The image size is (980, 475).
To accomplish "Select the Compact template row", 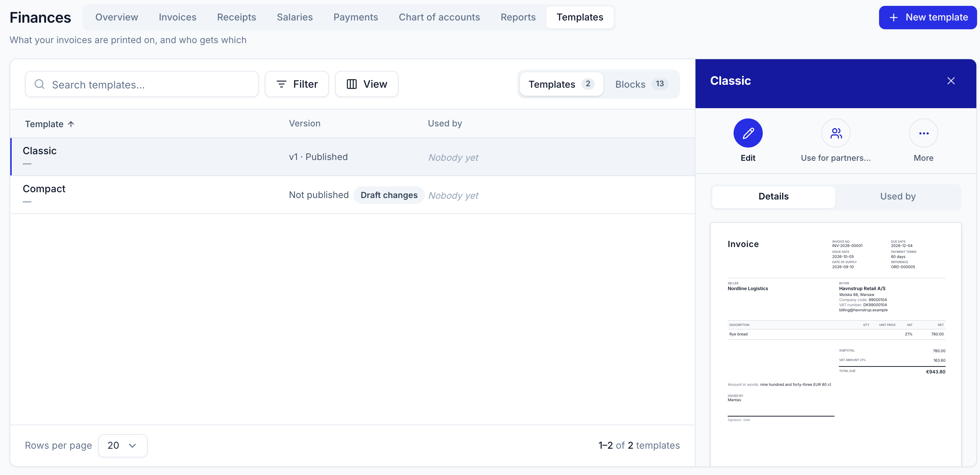I will pyautogui.click(x=352, y=194).
